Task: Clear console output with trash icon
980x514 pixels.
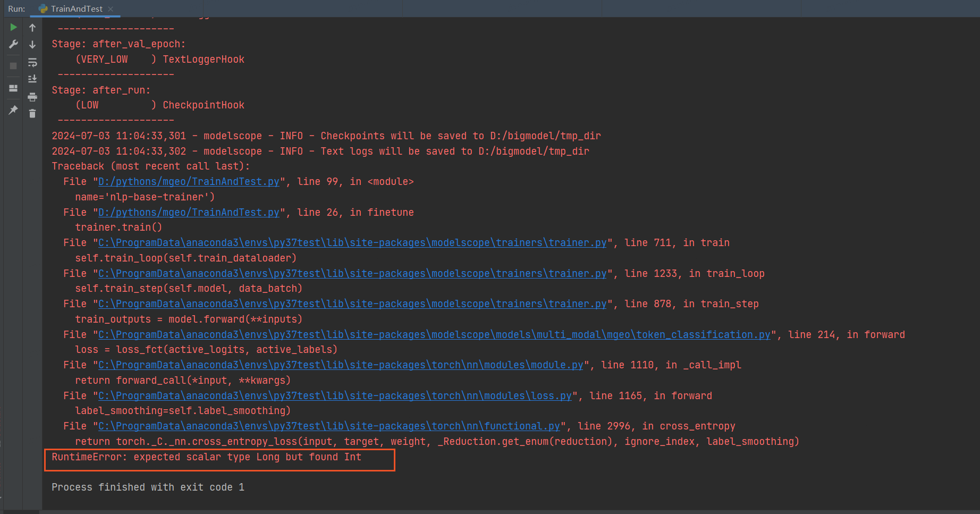Action: 32,114
